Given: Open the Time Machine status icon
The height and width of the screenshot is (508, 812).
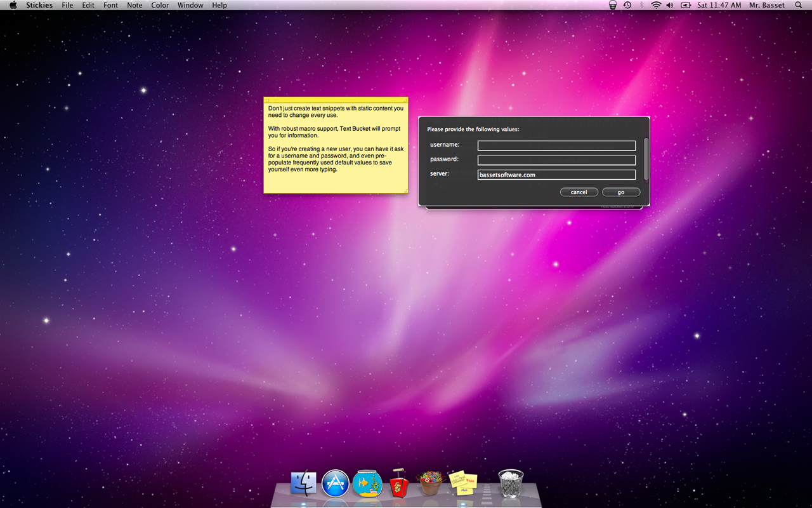Looking at the screenshot, I should click(627, 5).
